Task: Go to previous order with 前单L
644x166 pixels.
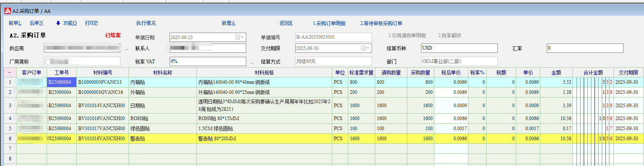Action: click(15, 23)
